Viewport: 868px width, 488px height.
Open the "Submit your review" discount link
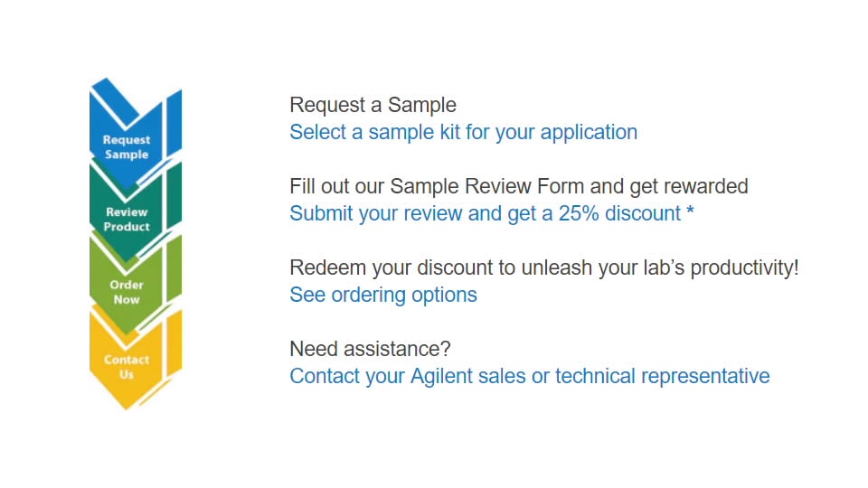coord(485,213)
